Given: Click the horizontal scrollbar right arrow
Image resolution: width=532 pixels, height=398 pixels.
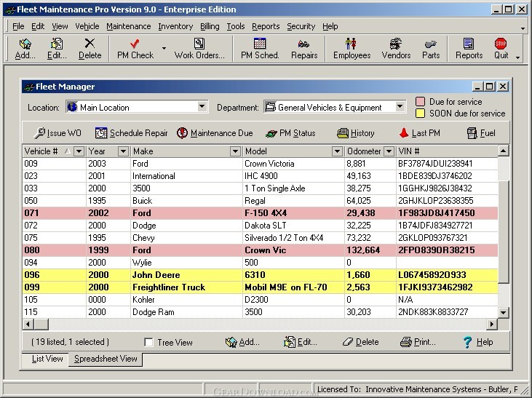Looking at the screenshot, I should (491, 325).
